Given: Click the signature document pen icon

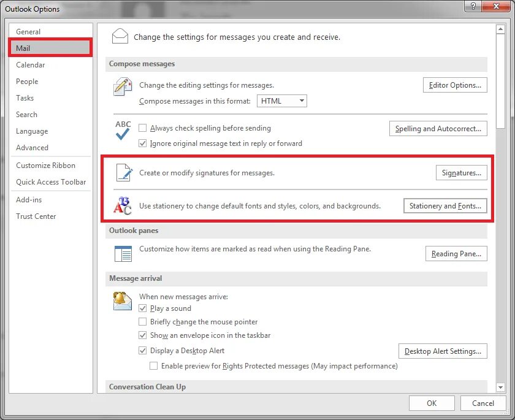Looking at the screenshot, I should click(124, 172).
